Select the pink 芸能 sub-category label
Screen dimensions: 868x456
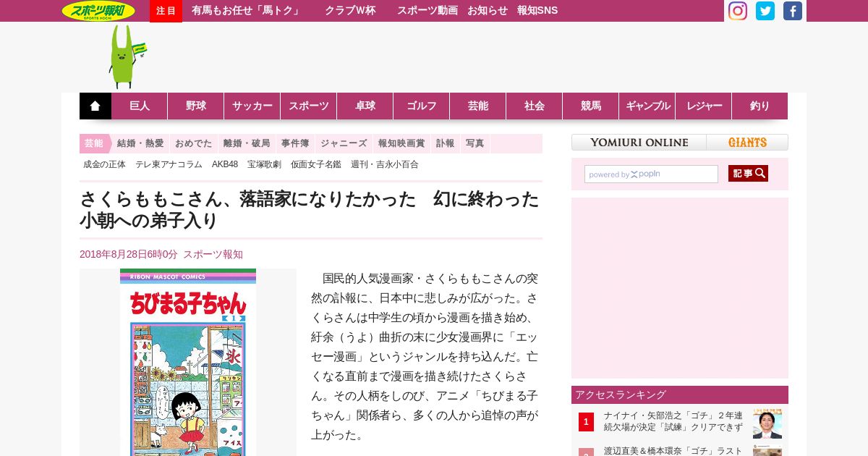(94, 143)
